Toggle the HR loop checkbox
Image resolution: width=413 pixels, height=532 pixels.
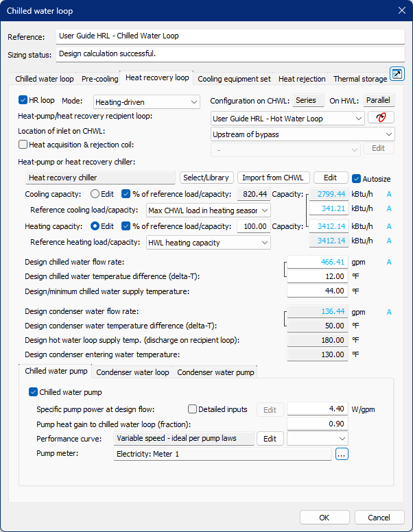[23, 100]
